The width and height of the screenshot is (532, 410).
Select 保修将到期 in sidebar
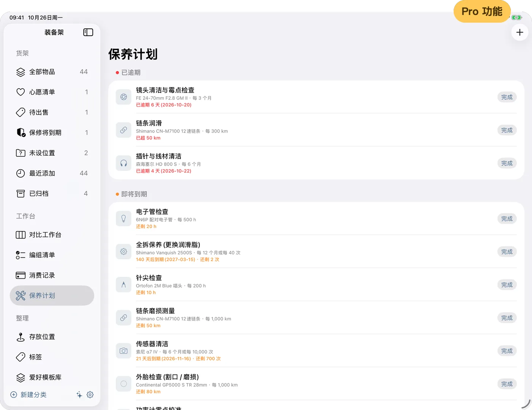[52, 132]
